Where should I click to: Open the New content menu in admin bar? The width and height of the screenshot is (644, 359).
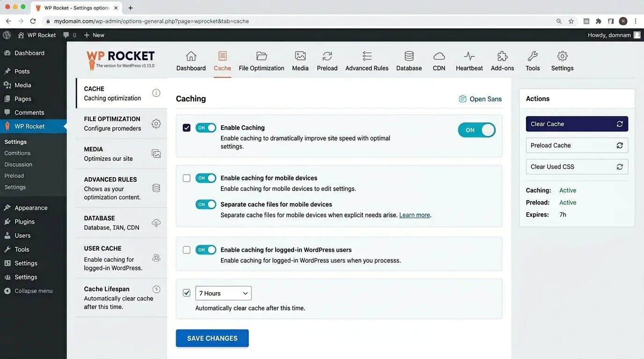[94, 35]
